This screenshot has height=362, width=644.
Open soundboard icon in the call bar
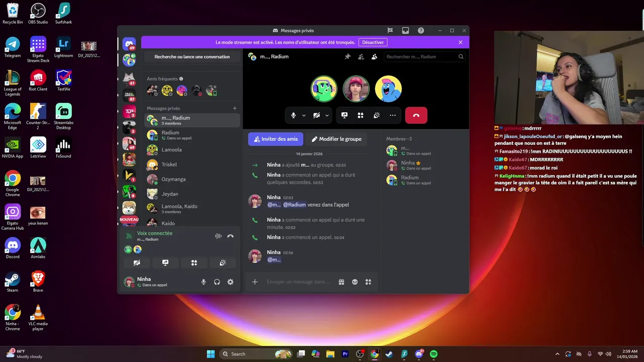(x=377, y=115)
